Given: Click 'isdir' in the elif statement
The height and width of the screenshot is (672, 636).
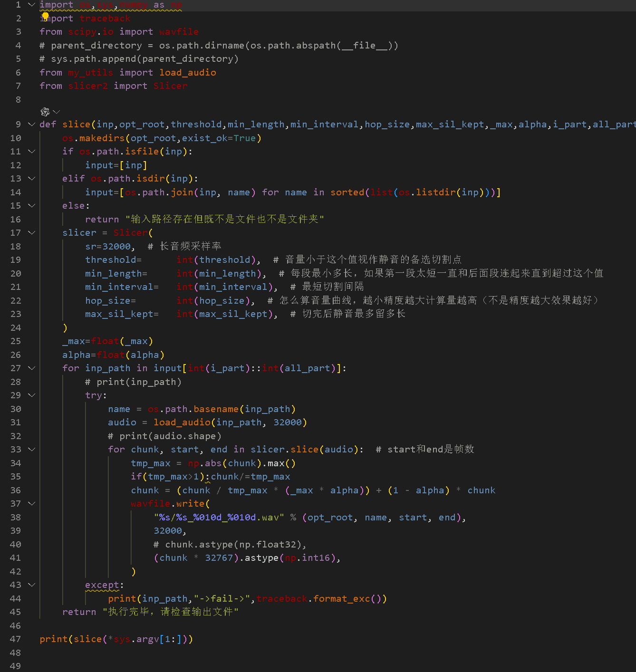Looking at the screenshot, I should pyautogui.click(x=151, y=178).
